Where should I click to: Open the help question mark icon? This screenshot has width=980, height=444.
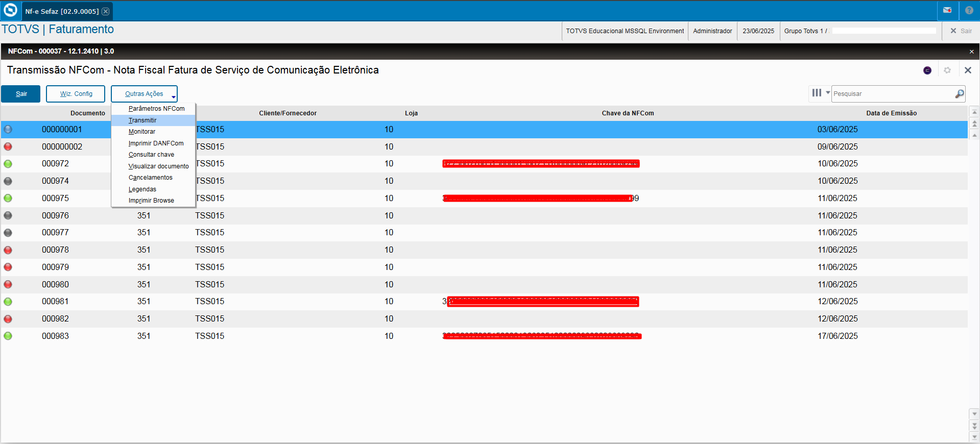[x=969, y=10]
